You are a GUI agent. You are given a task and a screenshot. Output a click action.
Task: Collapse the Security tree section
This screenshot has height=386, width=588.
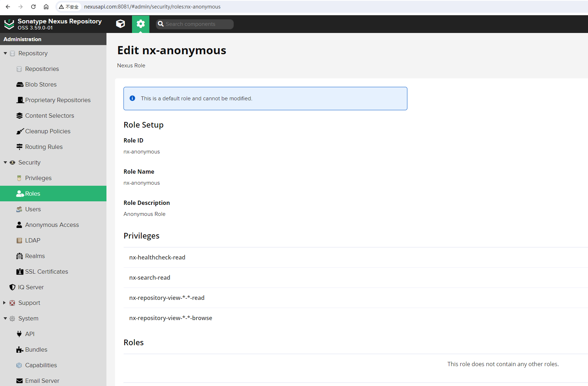click(5, 162)
